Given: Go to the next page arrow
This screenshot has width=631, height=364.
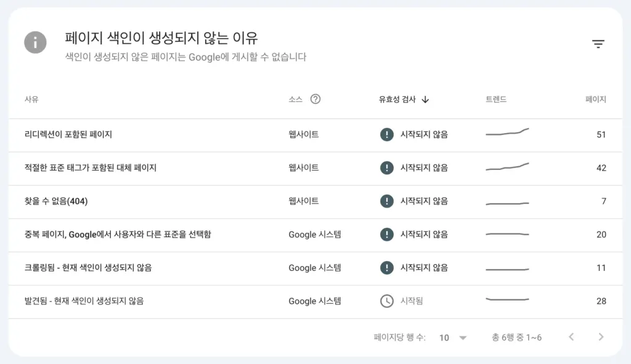Looking at the screenshot, I should 601,337.
